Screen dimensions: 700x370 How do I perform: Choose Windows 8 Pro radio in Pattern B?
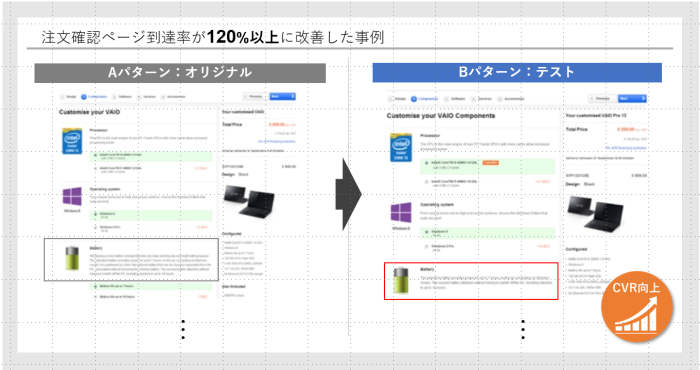[426, 246]
